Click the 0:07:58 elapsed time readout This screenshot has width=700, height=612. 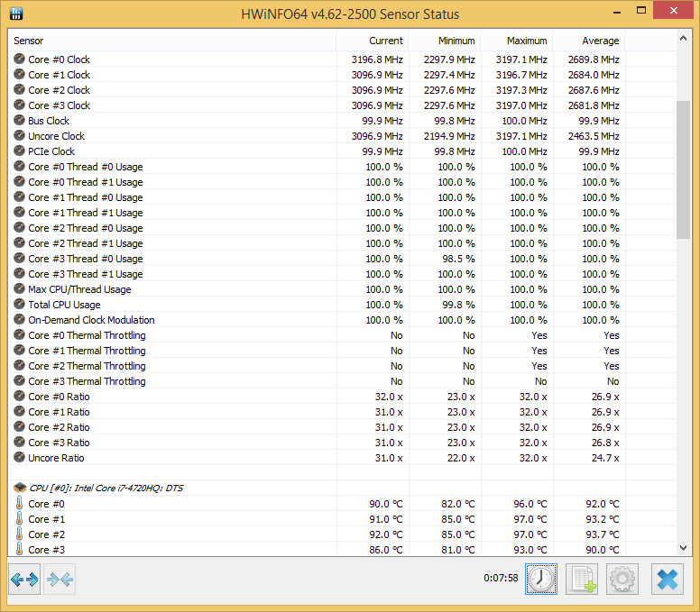point(501,578)
